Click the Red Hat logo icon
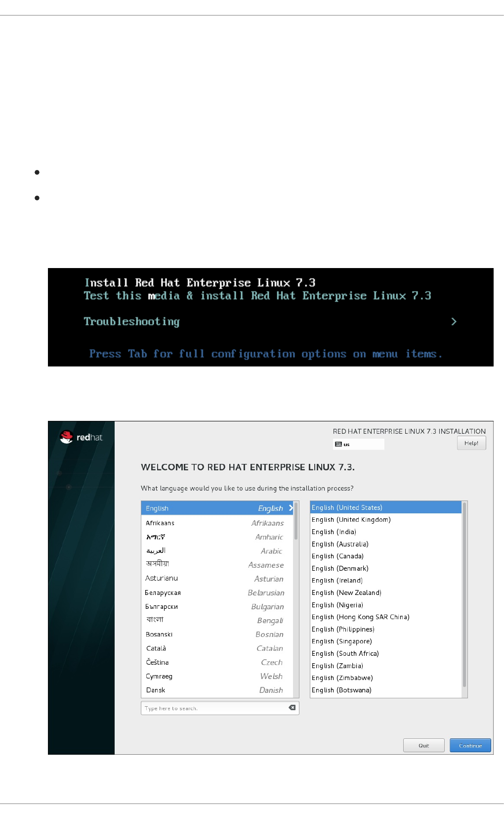The image size is (504, 819). (x=66, y=437)
